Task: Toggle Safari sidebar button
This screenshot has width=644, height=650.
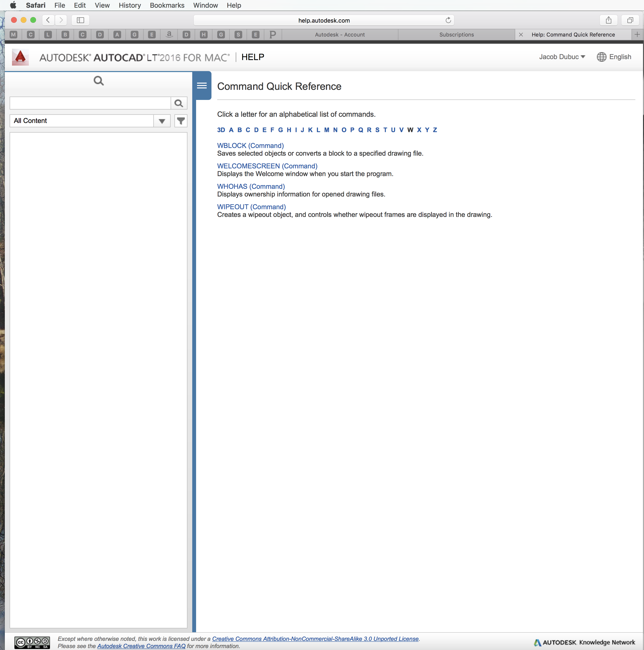Action: (80, 20)
